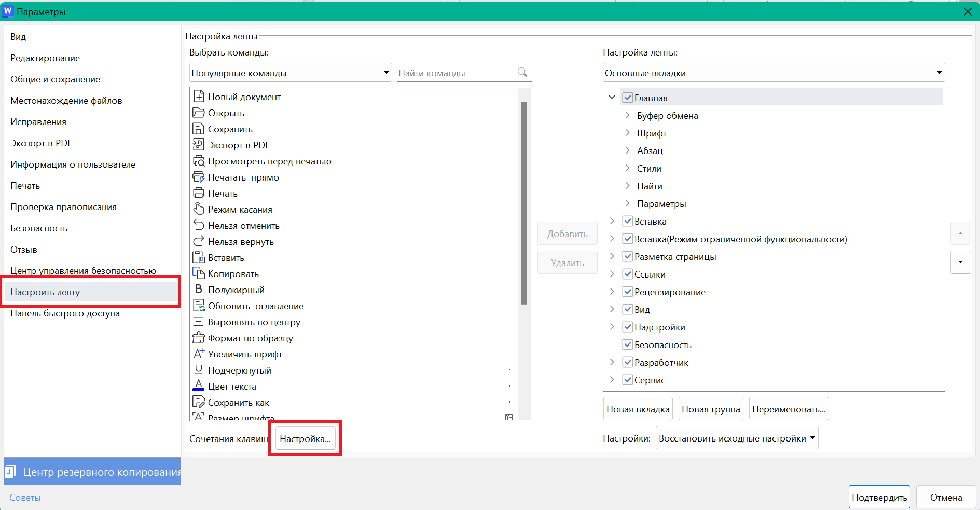
Task: Select Найти group in ribbon tree
Action: coord(650,186)
